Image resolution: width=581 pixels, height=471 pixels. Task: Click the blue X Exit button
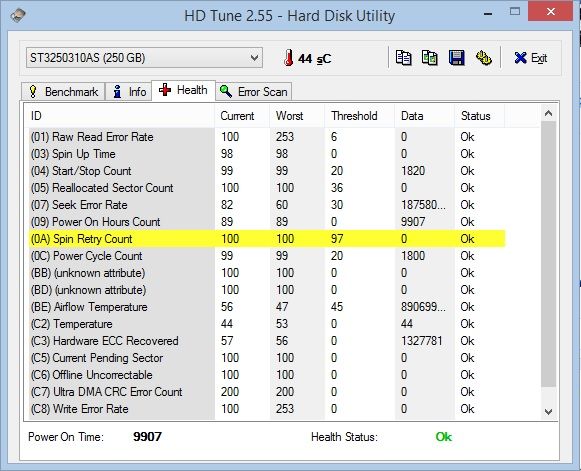531,58
